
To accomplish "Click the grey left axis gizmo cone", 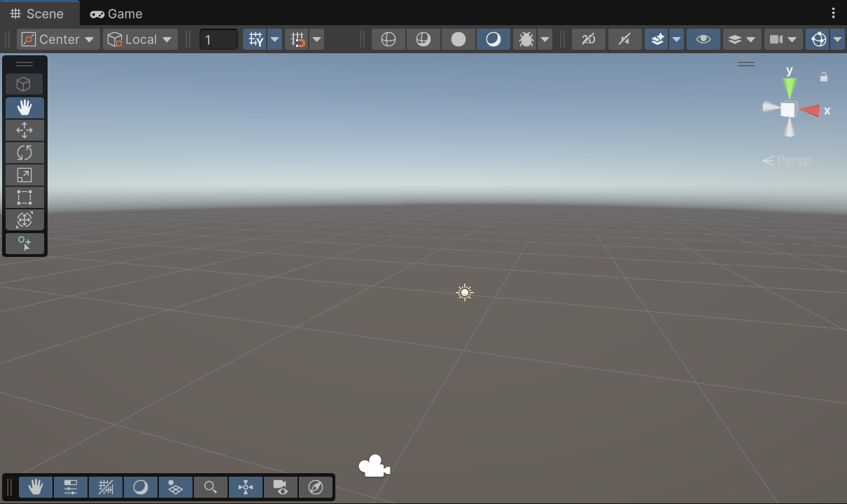I will [771, 108].
